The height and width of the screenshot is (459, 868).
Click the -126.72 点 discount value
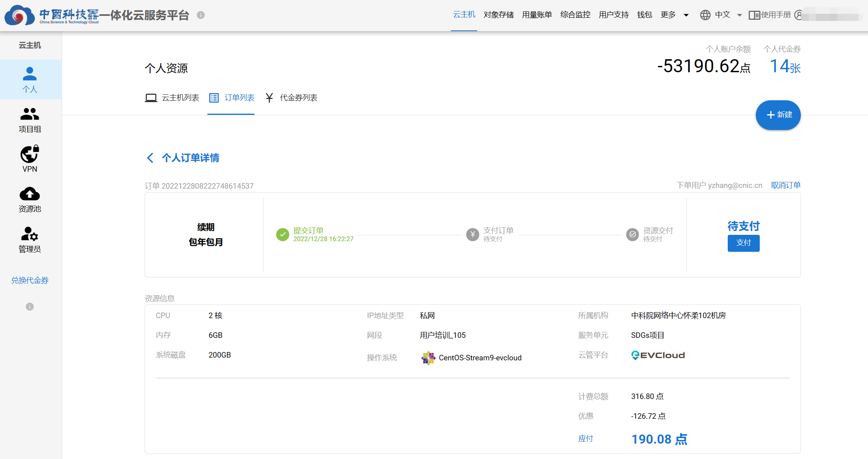tap(648, 416)
